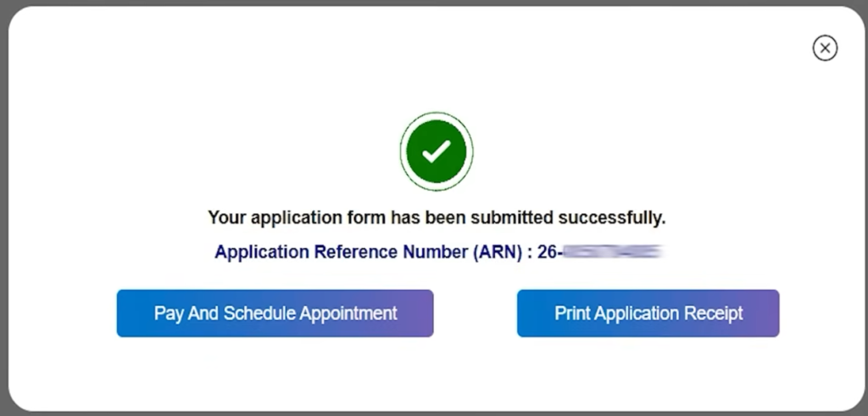Click the green checkmark success icon
The image size is (868, 416).
[x=437, y=152]
